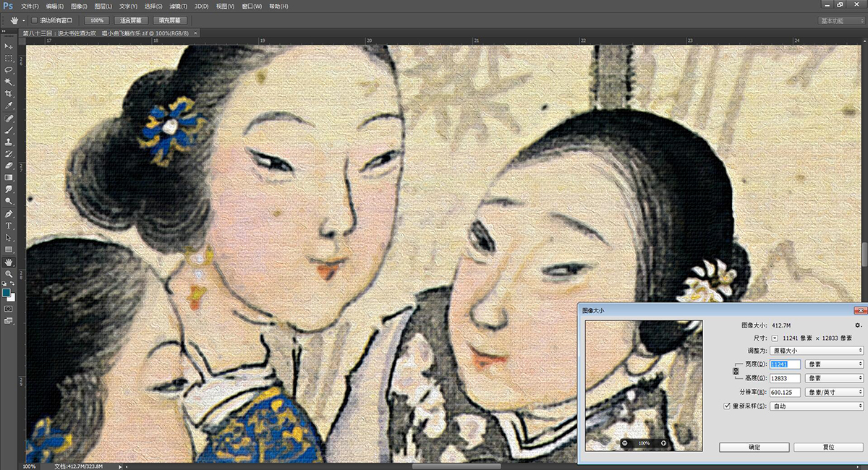Open the height unit dropdown
Screen dimensions: 868x470
coord(834,378)
